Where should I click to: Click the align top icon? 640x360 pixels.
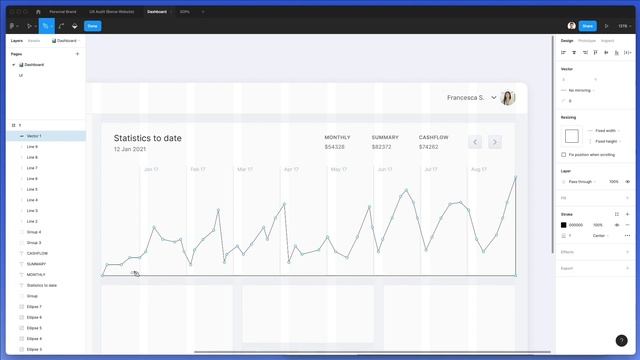(x=596, y=53)
